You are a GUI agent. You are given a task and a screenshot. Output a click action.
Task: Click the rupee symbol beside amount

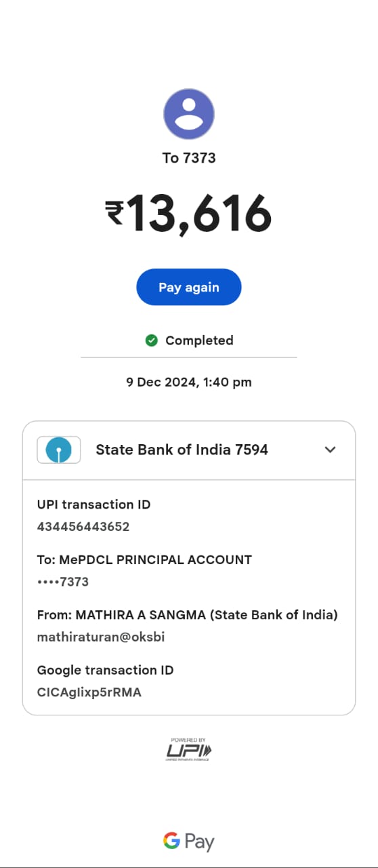pos(115,212)
